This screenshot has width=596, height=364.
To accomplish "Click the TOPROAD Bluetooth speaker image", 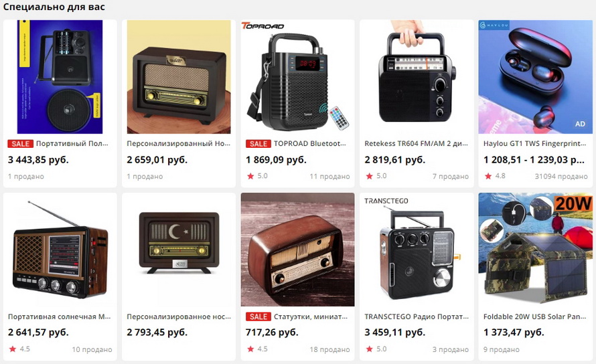I will pyautogui.click(x=297, y=77).
